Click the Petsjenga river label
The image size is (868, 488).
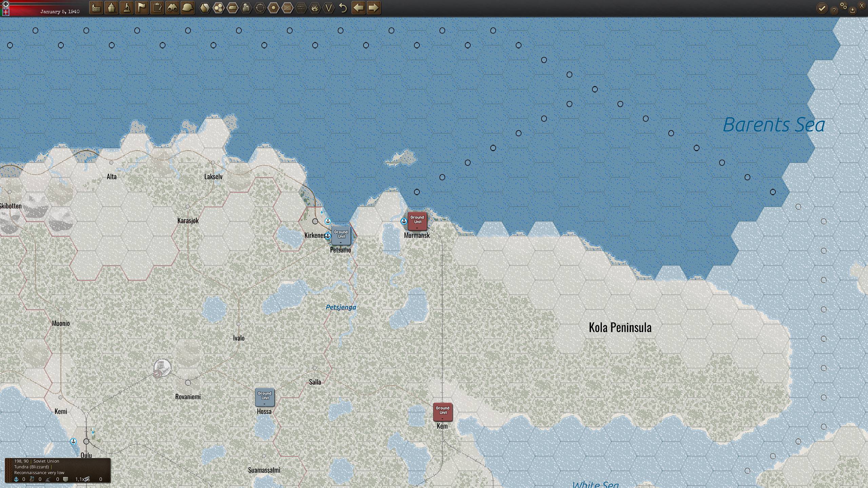(x=341, y=307)
